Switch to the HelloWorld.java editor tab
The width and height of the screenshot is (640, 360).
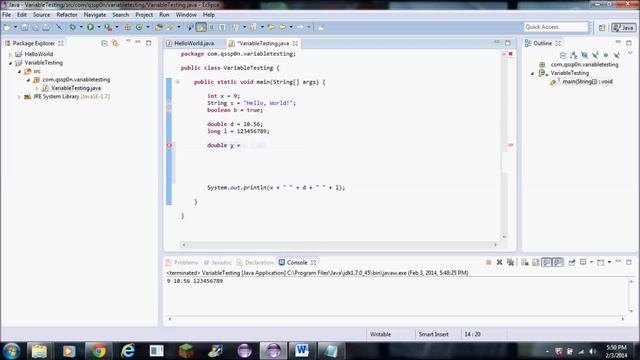tap(194, 43)
